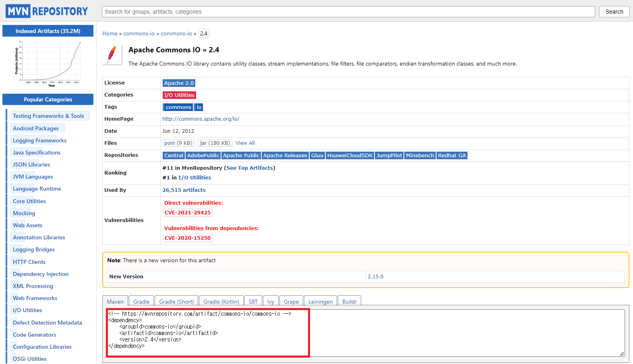Open Logging Frameworks category

[x=39, y=140]
